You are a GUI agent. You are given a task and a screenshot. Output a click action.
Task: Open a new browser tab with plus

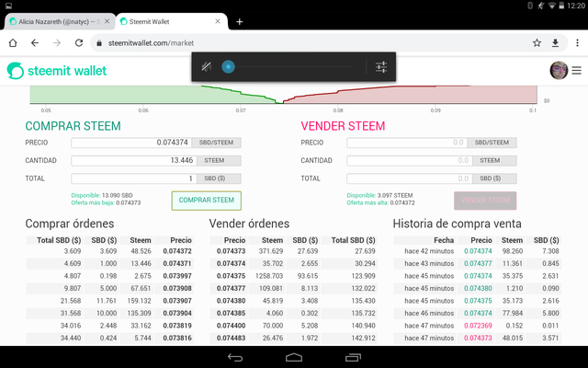[x=239, y=22]
